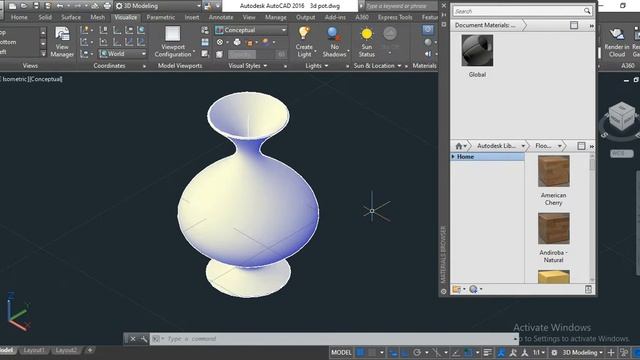The height and width of the screenshot is (360, 640).
Task: Toggle the library view box icon
Action: click(x=581, y=146)
